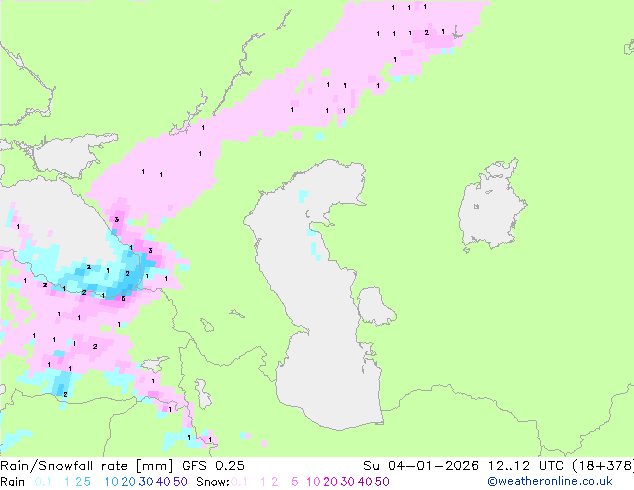Select the Snow legend value 0.1
The width and height of the screenshot is (634, 490).
pos(239,482)
